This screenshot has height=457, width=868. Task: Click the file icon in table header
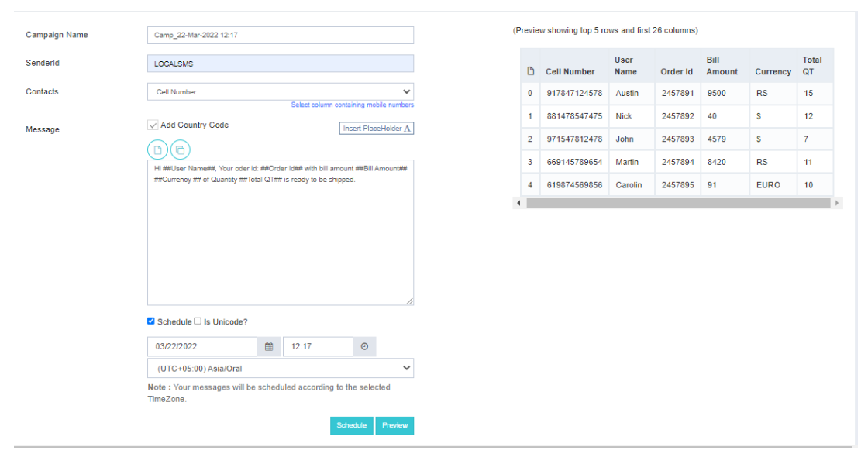click(x=530, y=71)
